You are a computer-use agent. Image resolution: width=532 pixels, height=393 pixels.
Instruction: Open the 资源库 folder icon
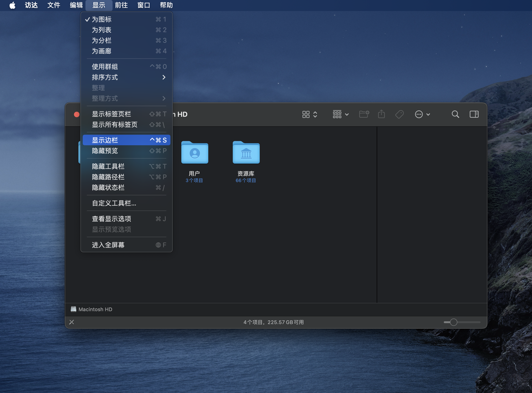[x=246, y=153]
